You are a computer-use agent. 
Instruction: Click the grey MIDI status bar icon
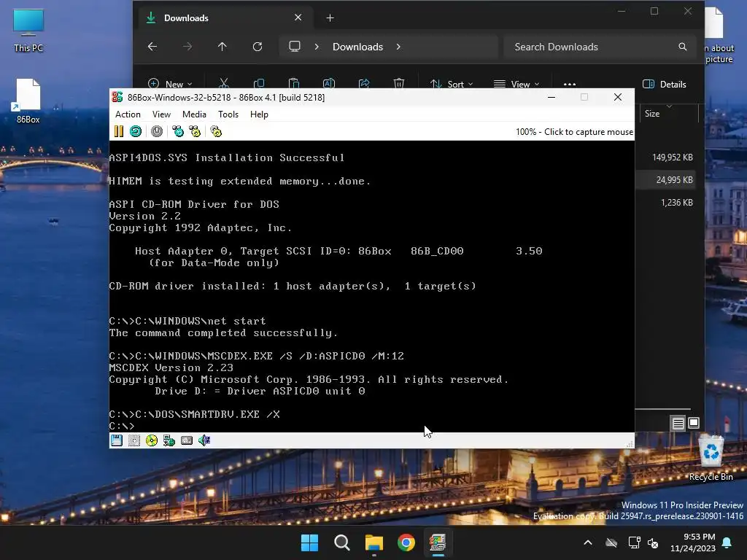coord(187,440)
